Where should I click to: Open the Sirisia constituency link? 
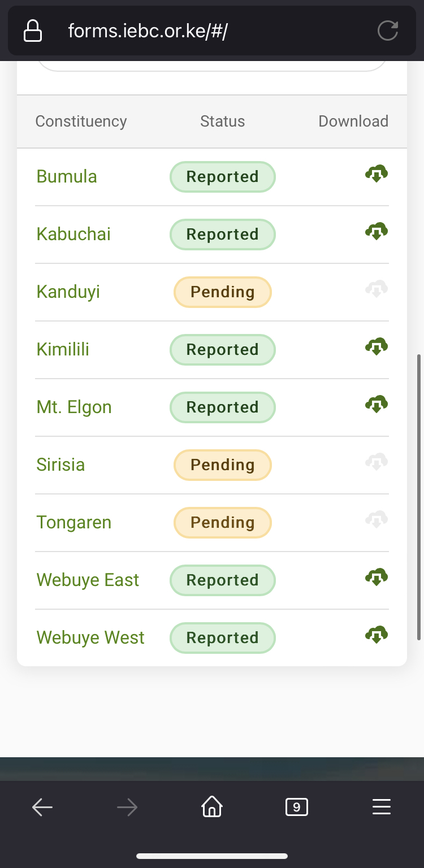(x=60, y=465)
